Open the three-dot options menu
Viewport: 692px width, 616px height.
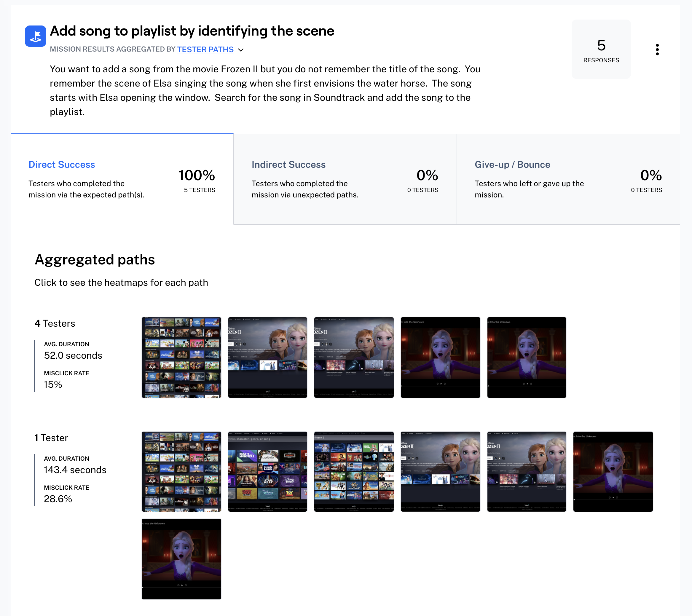tap(657, 50)
